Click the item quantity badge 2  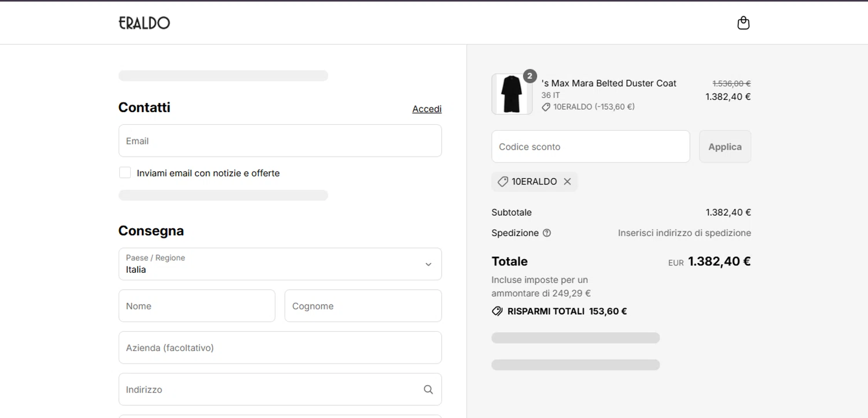(529, 76)
